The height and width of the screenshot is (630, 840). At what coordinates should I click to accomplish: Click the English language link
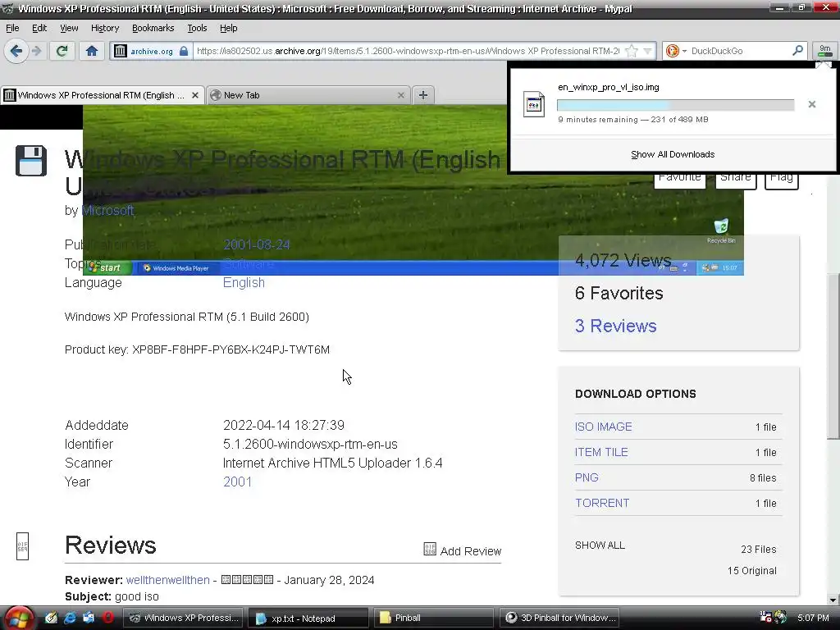244,282
